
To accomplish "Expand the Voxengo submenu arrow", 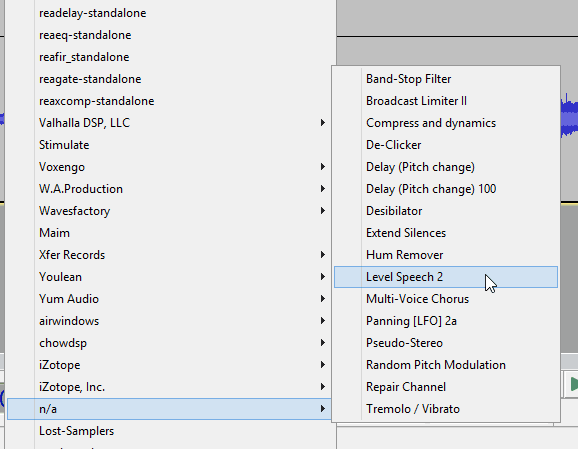I will click(x=323, y=167).
